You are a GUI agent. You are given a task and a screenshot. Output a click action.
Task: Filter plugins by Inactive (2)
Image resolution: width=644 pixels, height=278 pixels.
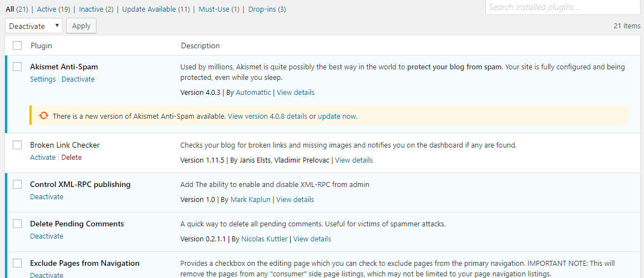96,9
